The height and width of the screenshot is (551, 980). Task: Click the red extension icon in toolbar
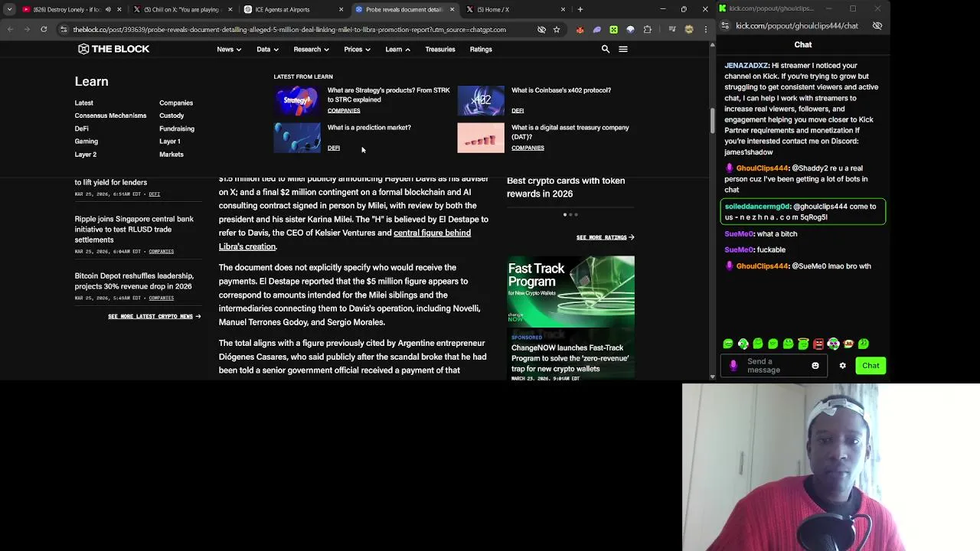580,29
